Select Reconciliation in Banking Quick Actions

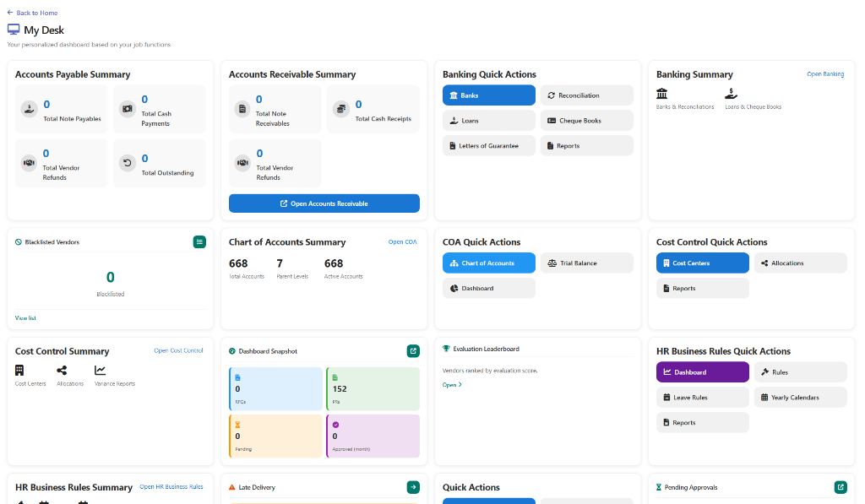(586, 95)
